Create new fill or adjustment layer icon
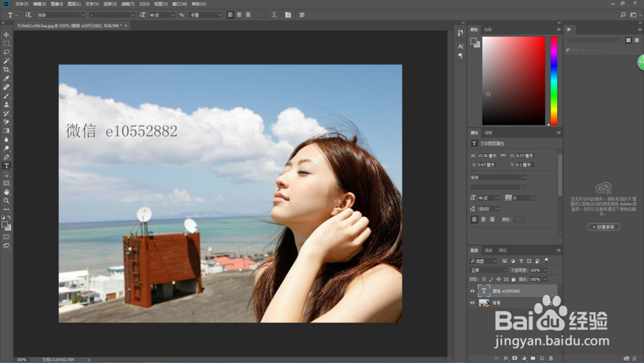 point(524,358)
